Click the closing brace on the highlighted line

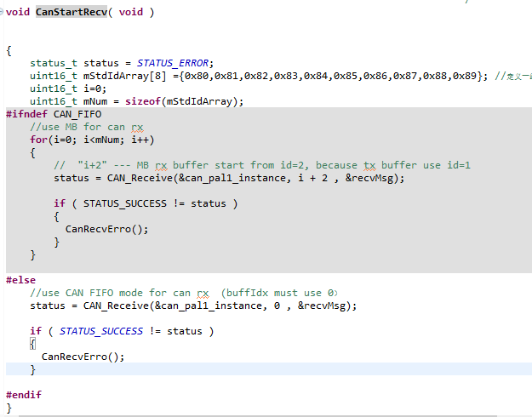[32, 369]
